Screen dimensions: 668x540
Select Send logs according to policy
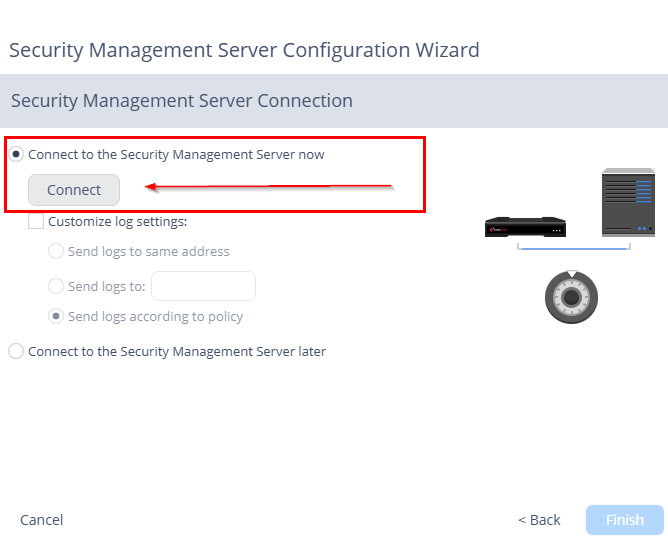(x=56, y=316)
